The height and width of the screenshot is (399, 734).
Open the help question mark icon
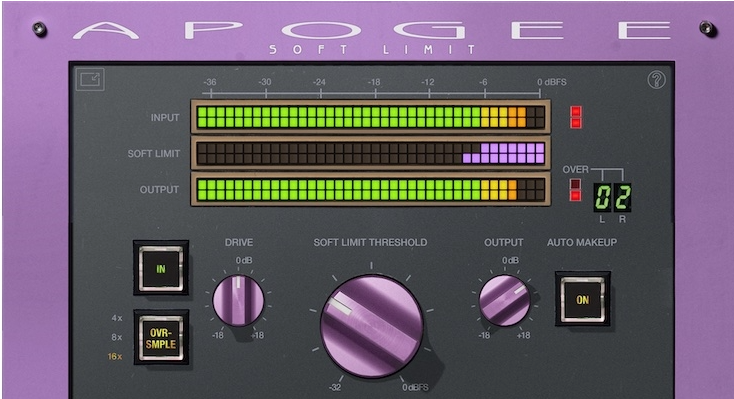click(x=656, y=80)
